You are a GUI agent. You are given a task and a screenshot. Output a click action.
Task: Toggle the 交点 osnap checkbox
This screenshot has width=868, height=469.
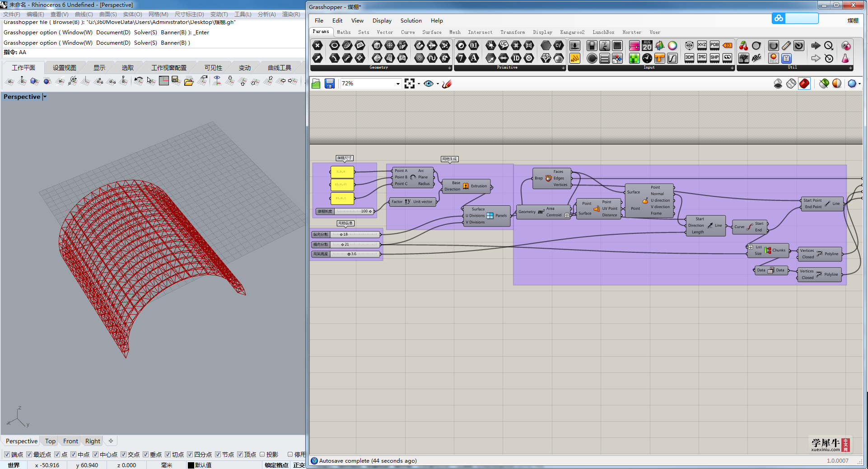123,455
